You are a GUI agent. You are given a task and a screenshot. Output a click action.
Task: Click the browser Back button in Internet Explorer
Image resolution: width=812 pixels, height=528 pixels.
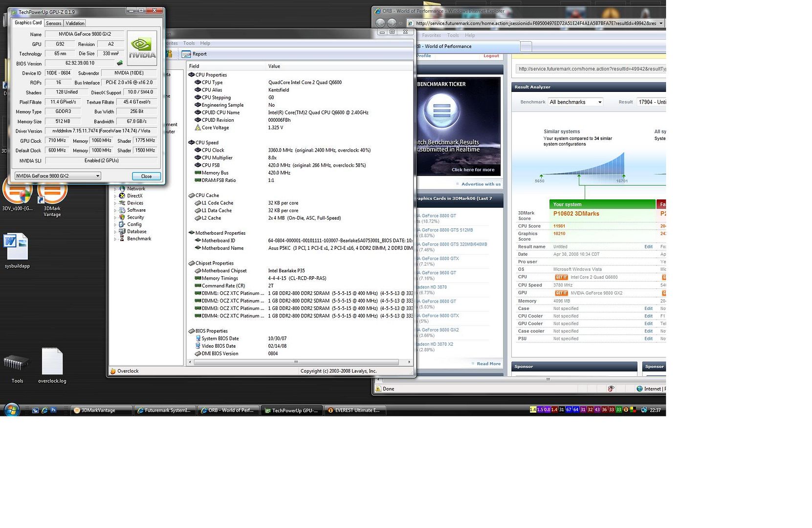380,23
